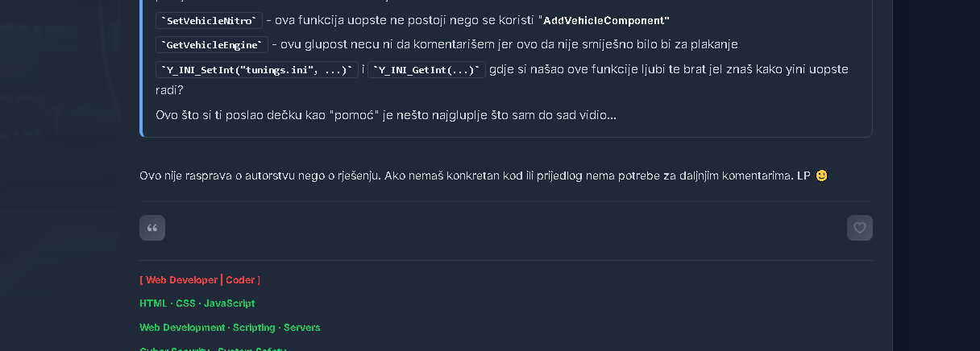This screenshot has height=351, width=980.
Task: Click "Web Developer" in the red signature
Action: pyautogui.click(x=181, y=280)
